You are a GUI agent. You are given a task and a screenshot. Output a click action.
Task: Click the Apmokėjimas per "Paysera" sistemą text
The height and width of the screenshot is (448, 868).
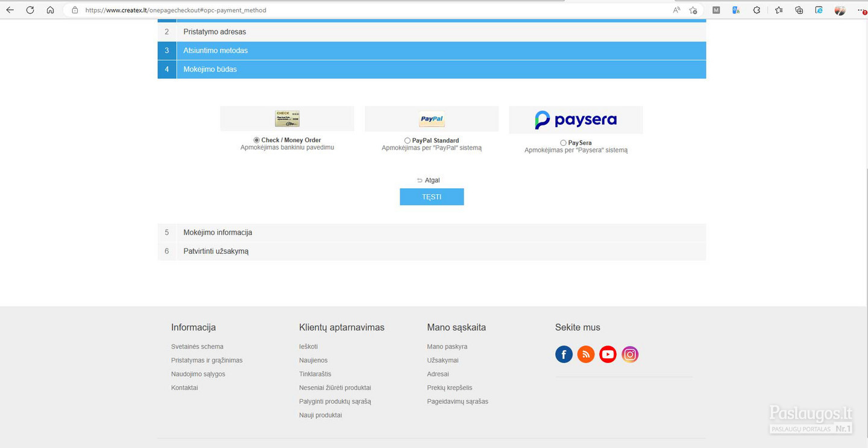[576, 150]
